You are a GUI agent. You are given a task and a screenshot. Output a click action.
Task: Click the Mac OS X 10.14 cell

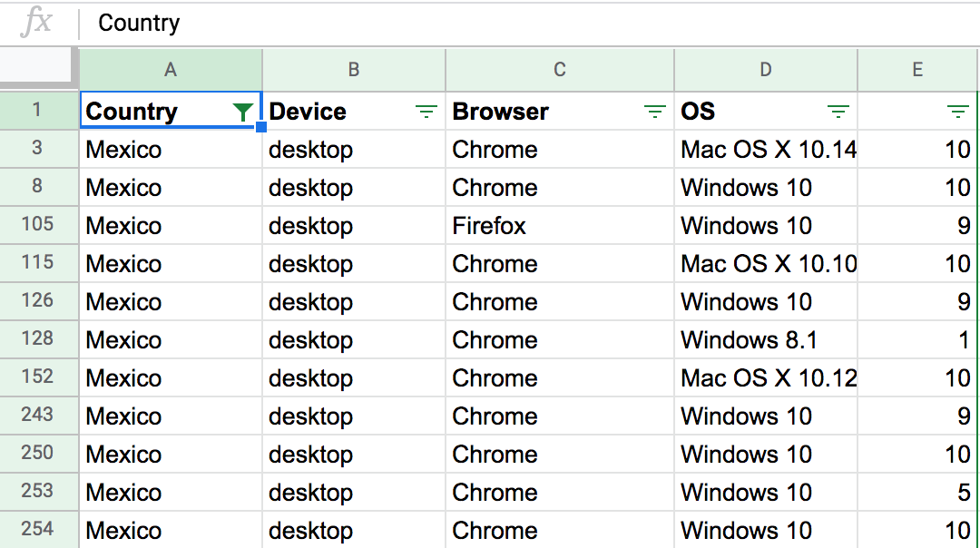tap(766, 150)
